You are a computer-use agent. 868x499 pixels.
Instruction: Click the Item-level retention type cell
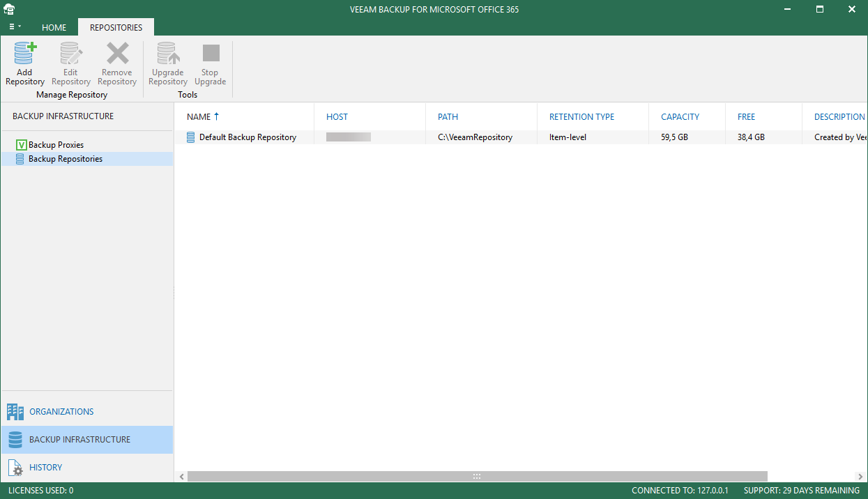[568, 137]
